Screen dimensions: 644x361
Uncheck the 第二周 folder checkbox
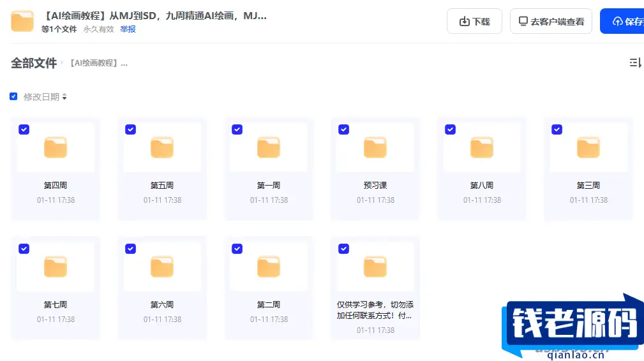pos(237,249)
